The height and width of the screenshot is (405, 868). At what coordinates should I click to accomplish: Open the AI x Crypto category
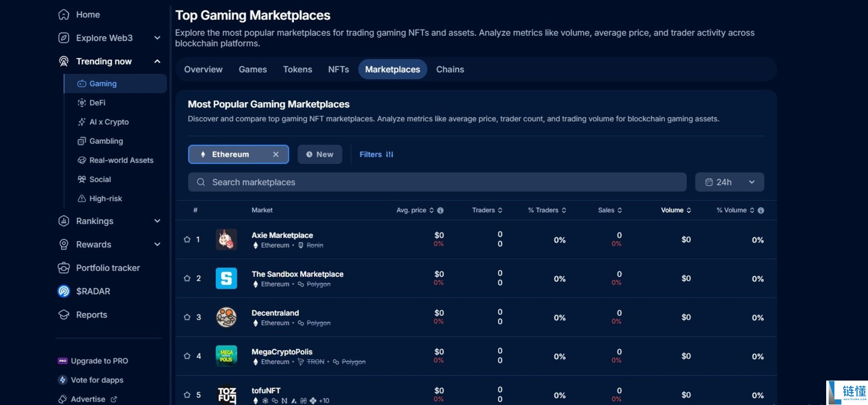pos(103,122)
